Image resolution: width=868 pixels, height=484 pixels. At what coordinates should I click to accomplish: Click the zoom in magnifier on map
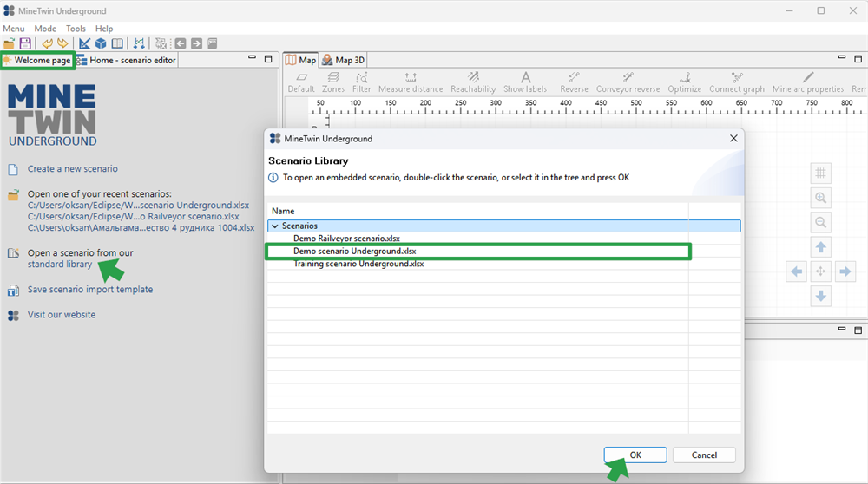pos(821,198)
